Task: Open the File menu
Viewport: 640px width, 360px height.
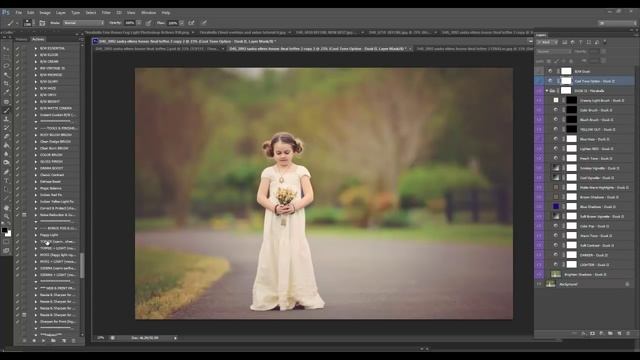Action: [x=19, y=13]
